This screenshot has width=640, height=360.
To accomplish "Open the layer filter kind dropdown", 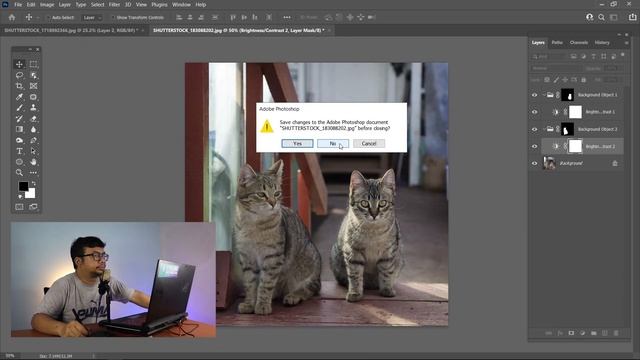I will coord(548,56).
